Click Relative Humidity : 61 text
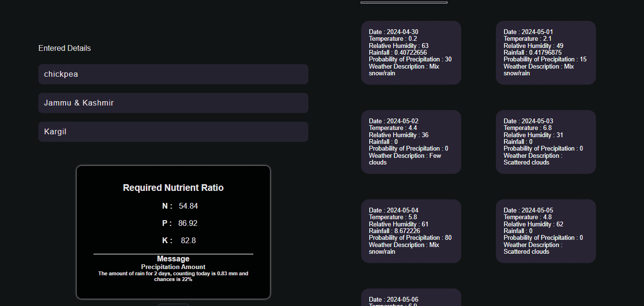 tap(398, 224)
